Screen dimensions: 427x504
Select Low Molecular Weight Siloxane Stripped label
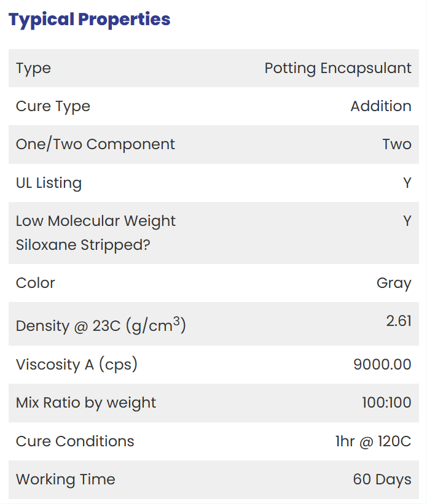(x=96, y=233)
